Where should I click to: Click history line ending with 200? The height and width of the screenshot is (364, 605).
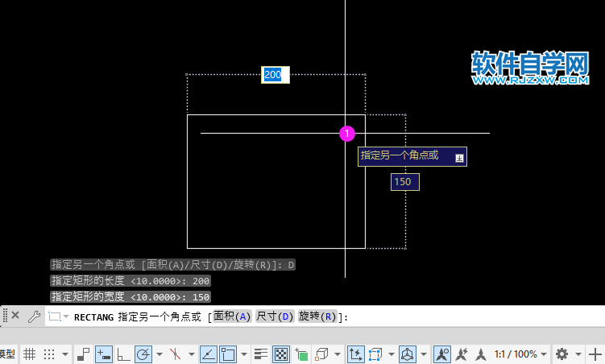tap(131, 281)
